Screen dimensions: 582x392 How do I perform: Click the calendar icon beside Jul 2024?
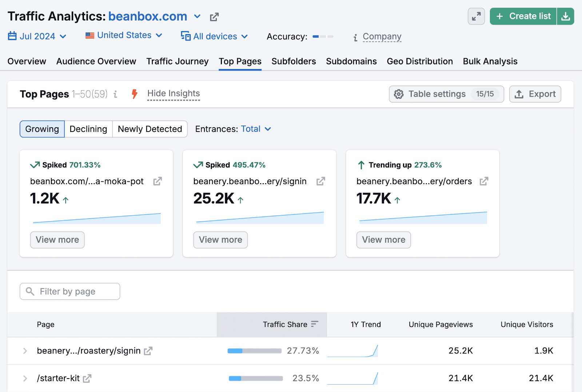(12, 36)
